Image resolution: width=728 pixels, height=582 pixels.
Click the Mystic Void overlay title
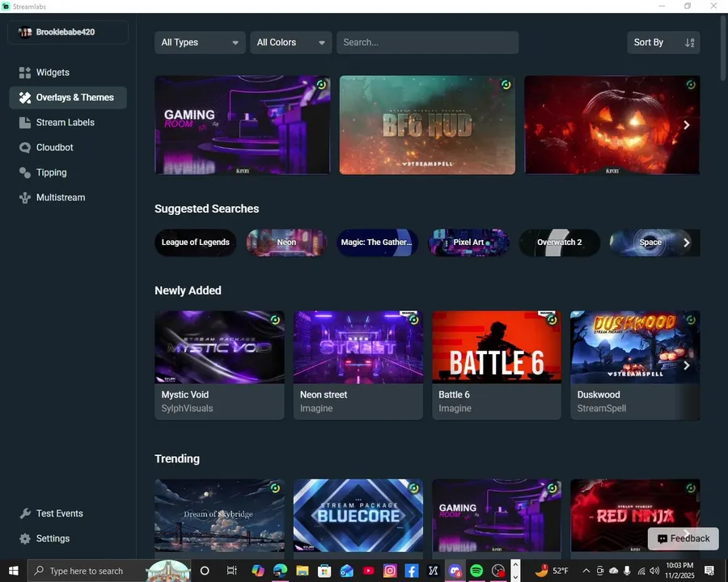(x=184, y=395)
